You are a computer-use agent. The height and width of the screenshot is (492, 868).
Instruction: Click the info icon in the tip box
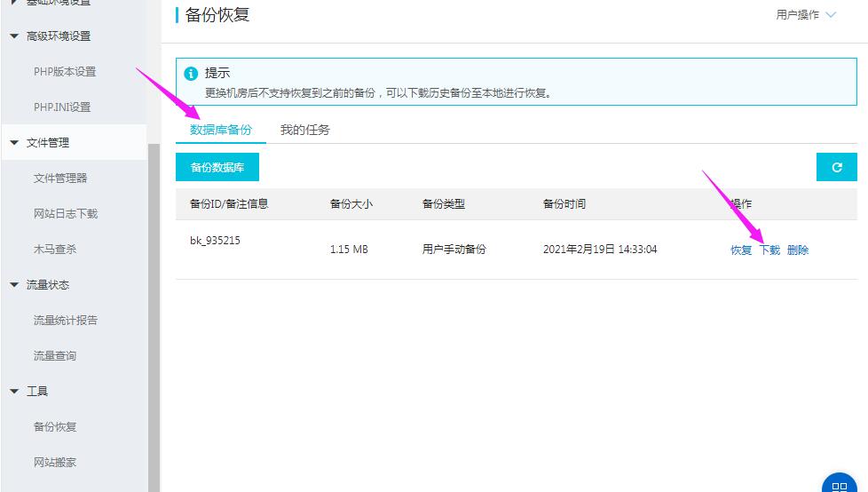[191, 74]
